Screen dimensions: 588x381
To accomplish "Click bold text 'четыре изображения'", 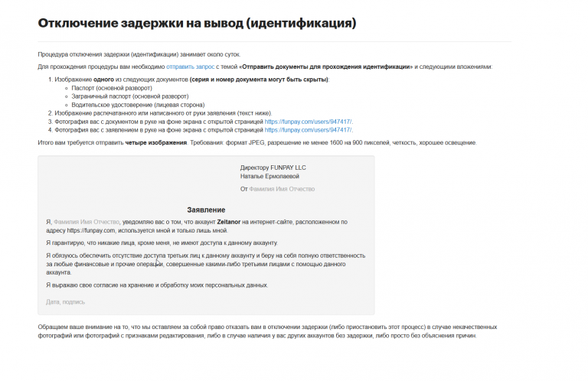I will tap(156, 143).
